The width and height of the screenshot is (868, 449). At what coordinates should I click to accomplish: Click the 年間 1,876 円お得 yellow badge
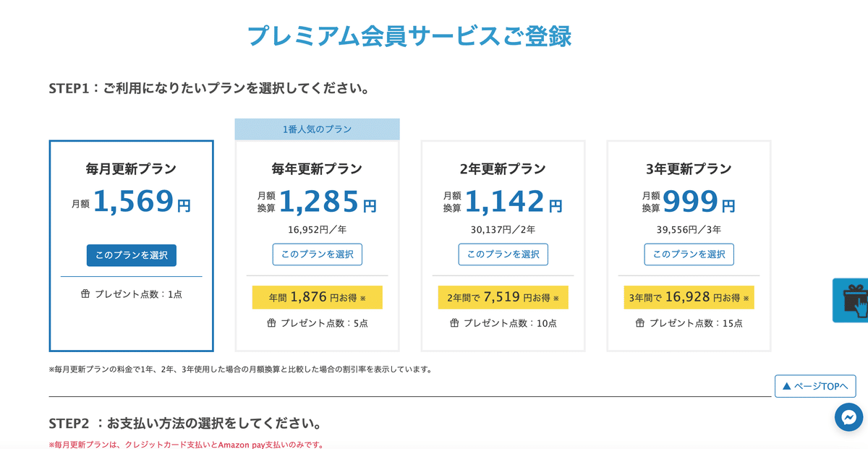318,297
